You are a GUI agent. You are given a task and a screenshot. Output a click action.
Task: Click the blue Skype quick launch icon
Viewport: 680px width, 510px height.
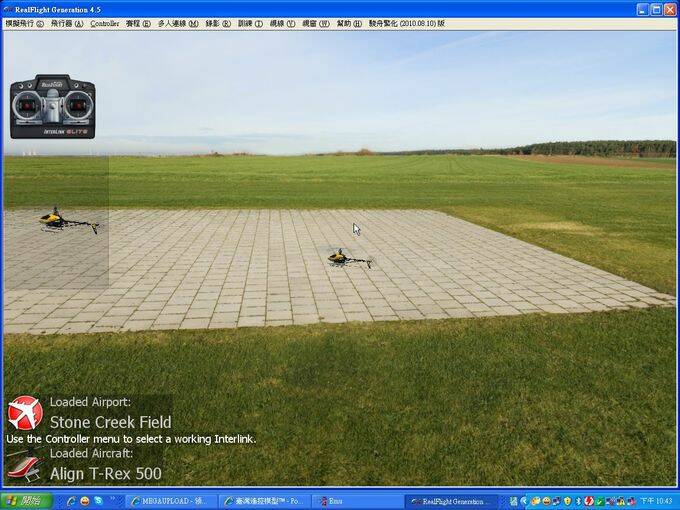pyautogui.click(x=98, y=501)
